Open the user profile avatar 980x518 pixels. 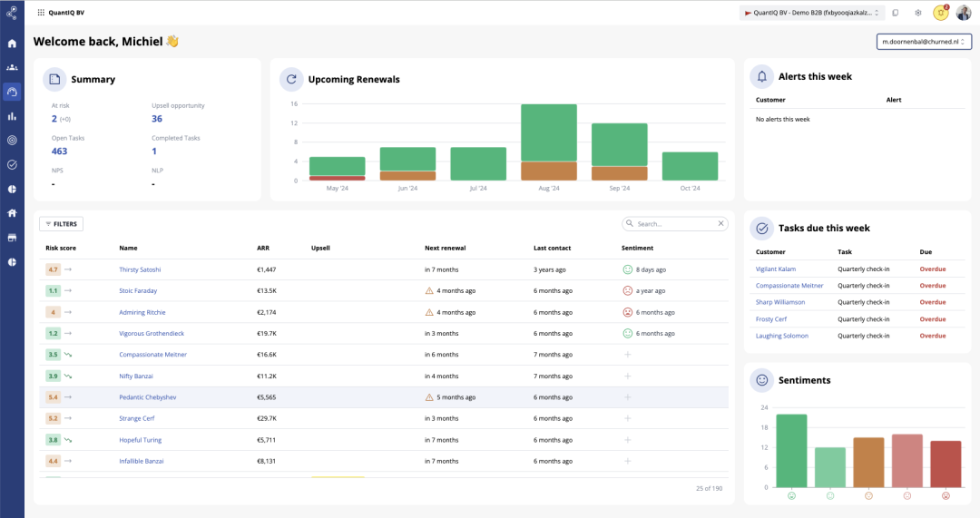click(x=964, y=13)
